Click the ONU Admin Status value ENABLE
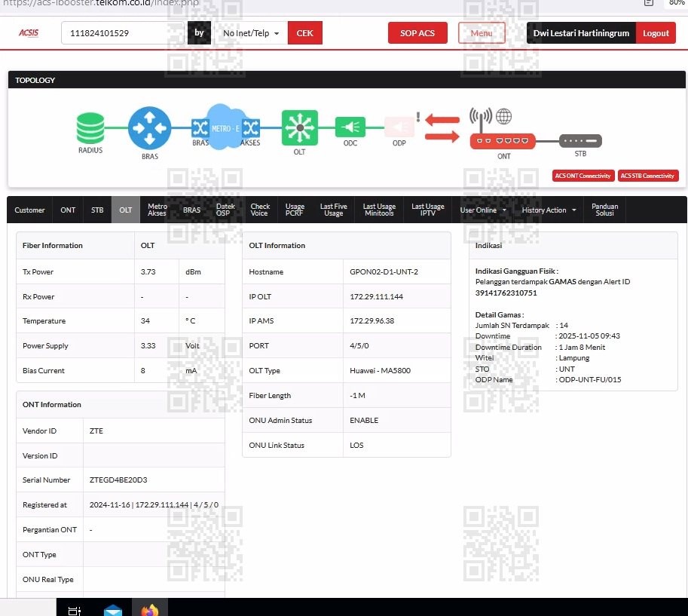Viewport: 688px width, 616px height. coord(364,420)
